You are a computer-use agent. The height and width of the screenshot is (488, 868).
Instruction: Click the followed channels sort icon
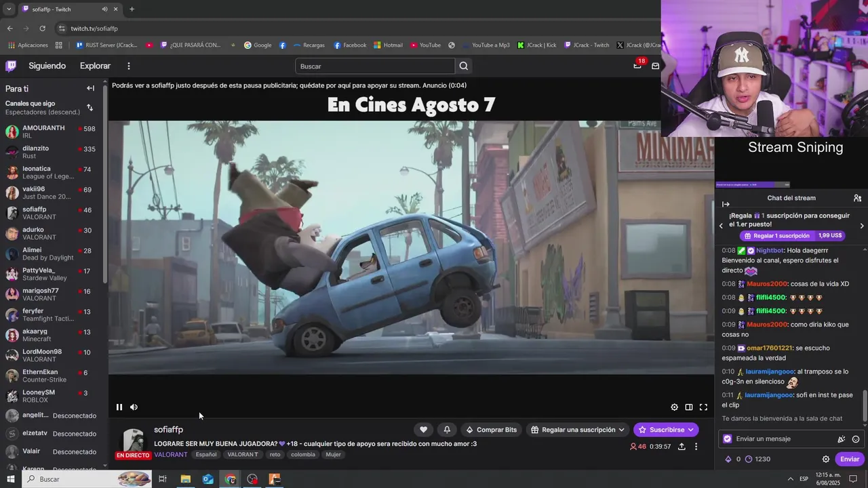pyautogui.click(x=90, y=107)
